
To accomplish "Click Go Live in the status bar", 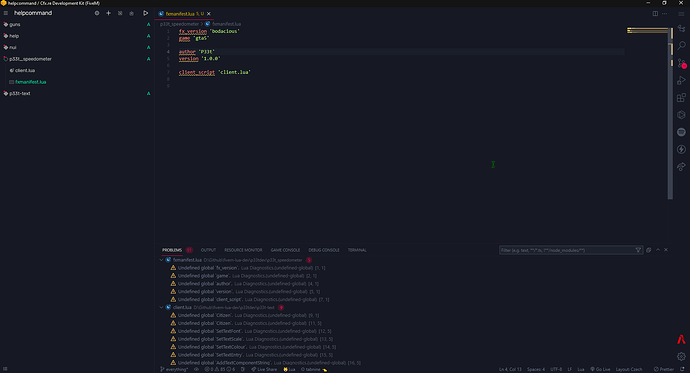I will point(600,369).
